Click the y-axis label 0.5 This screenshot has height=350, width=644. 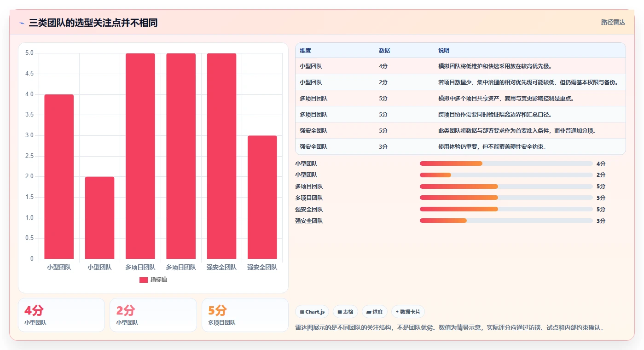pyautogui.click(x=29, y=238)
